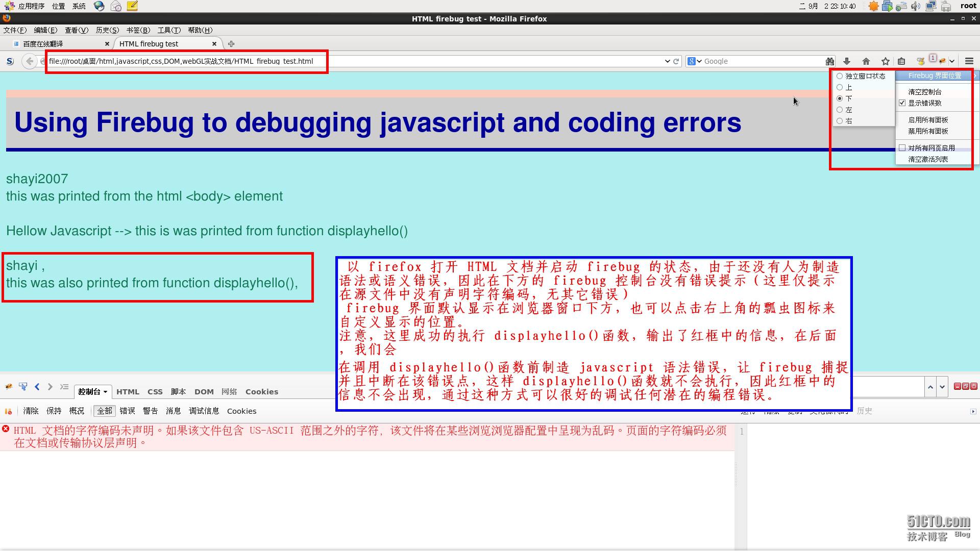Close the HTML firebug test tab
Screen dimensions: 980x551
tap(214, 44)
